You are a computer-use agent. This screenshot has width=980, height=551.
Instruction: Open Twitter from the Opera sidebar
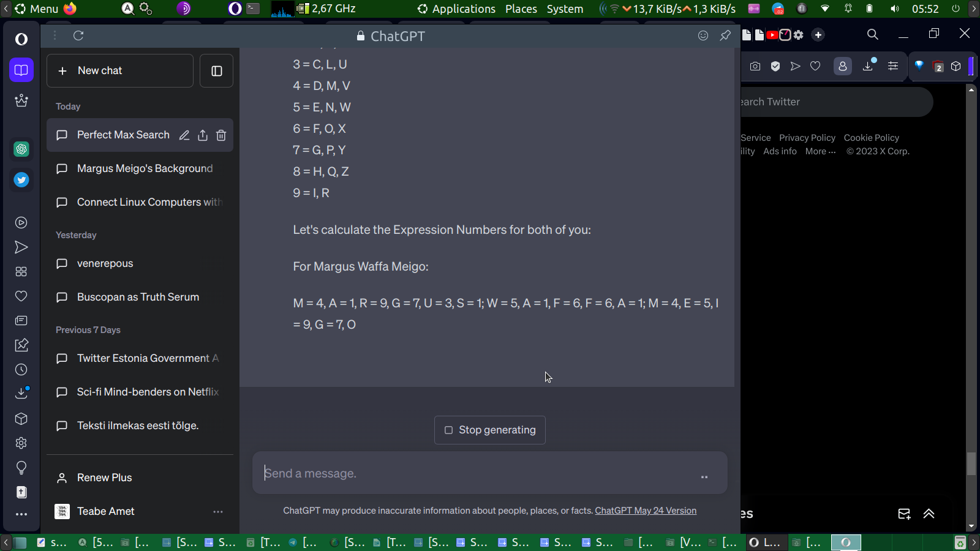(21, 180)
